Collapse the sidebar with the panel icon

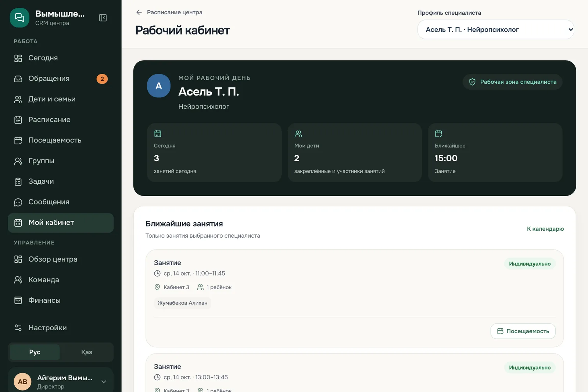(x=103, y=18)
